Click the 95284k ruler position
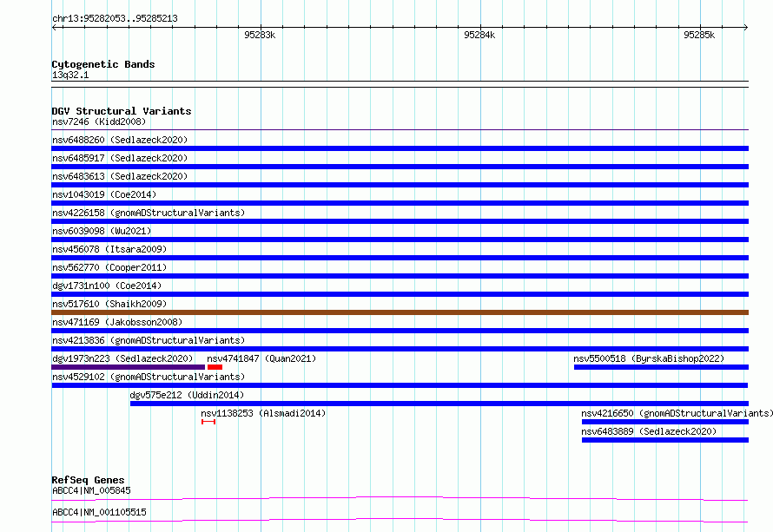 click(479, 35)
